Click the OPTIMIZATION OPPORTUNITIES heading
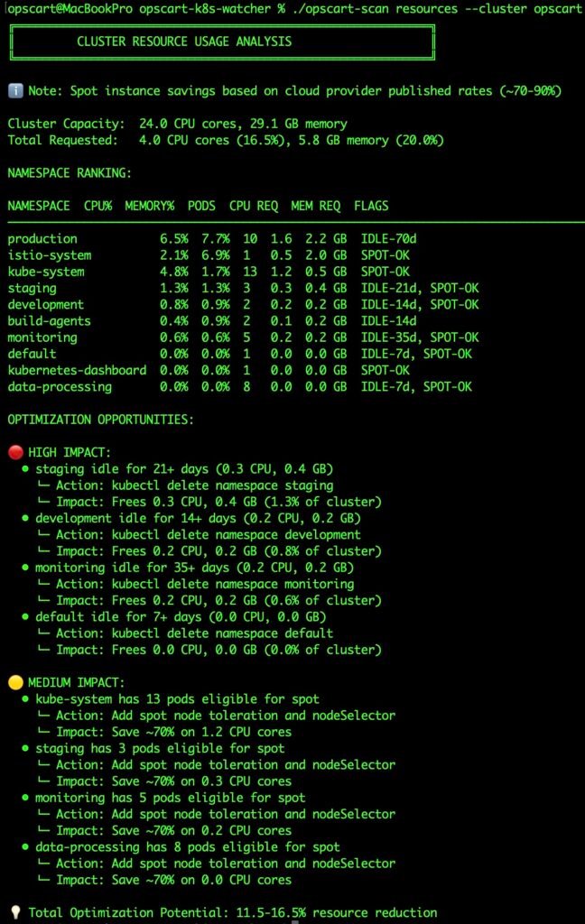The height and width of the screenshot is (924, 585). tap(100, 420)
